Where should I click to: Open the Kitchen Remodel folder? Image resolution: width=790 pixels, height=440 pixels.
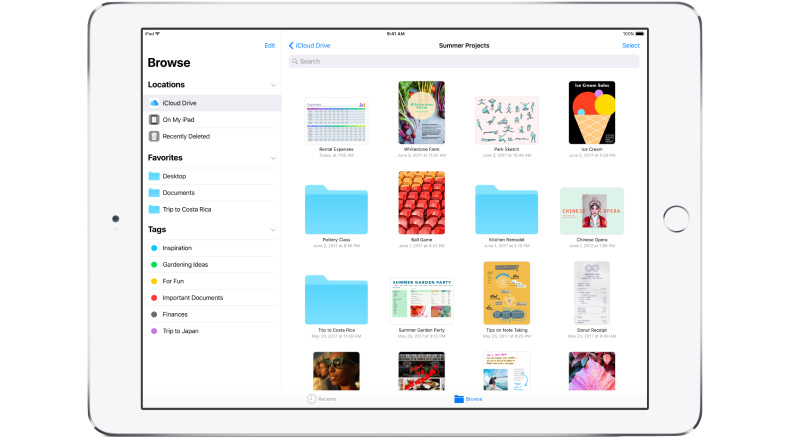[506, 209]
